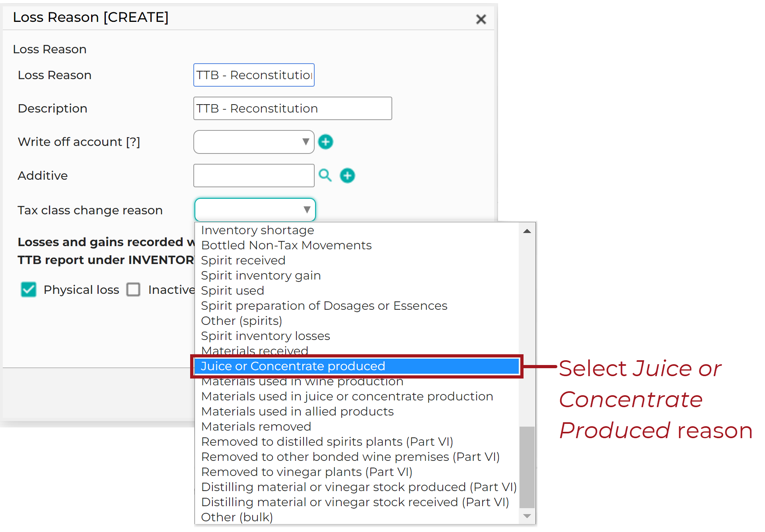Select Spirit inventory losses option
The height and width of the screenshot is (532, 765).
pos(357,336)
